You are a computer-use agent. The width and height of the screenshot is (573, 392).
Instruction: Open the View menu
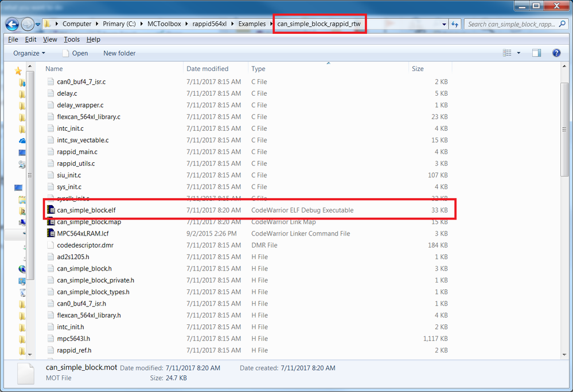(x=50, y=40)
